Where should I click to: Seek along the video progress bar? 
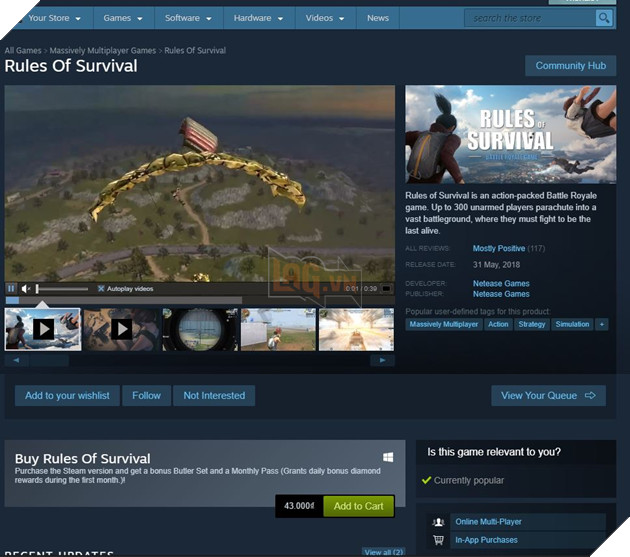(x=124, y=300)
